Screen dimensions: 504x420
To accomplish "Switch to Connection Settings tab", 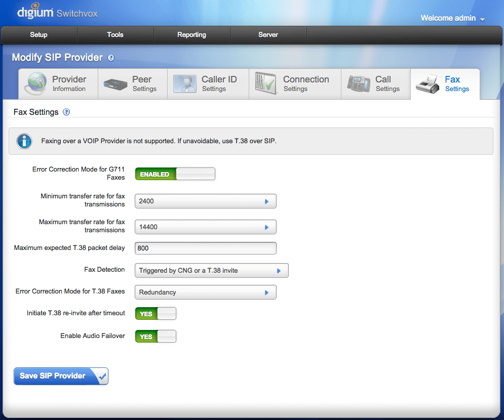I will [295, 84].
